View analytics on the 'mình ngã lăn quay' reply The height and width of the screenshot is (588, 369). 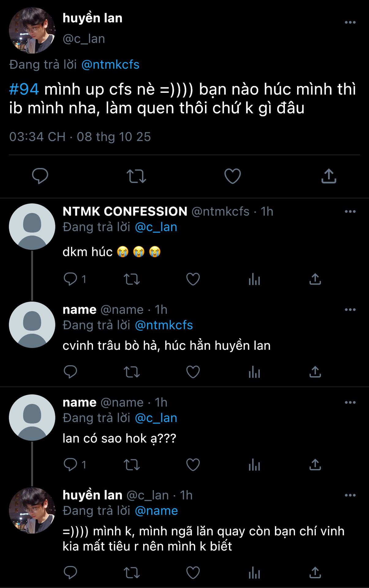[x=254, y=573]
